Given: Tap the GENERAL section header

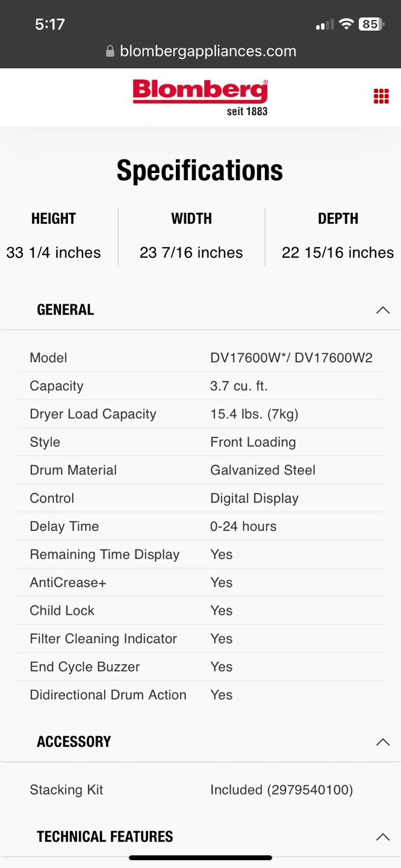Looking at the screenshot, I should 200,310.
